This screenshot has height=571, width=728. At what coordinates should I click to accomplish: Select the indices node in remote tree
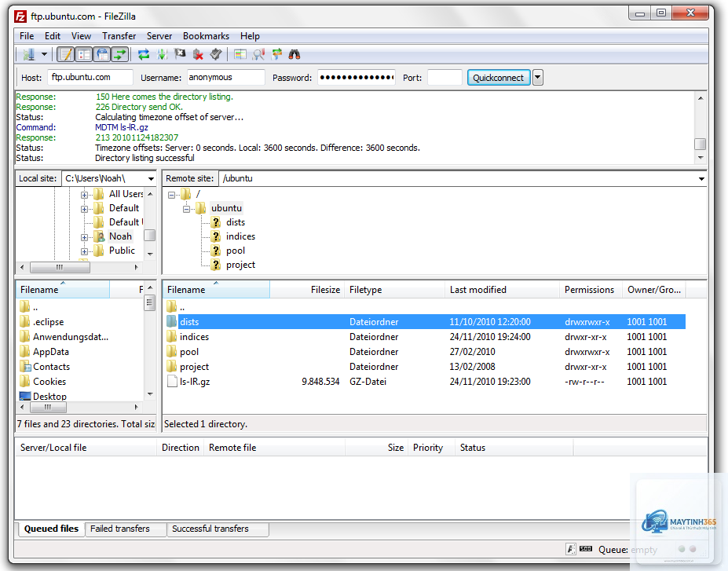point(240,236)
